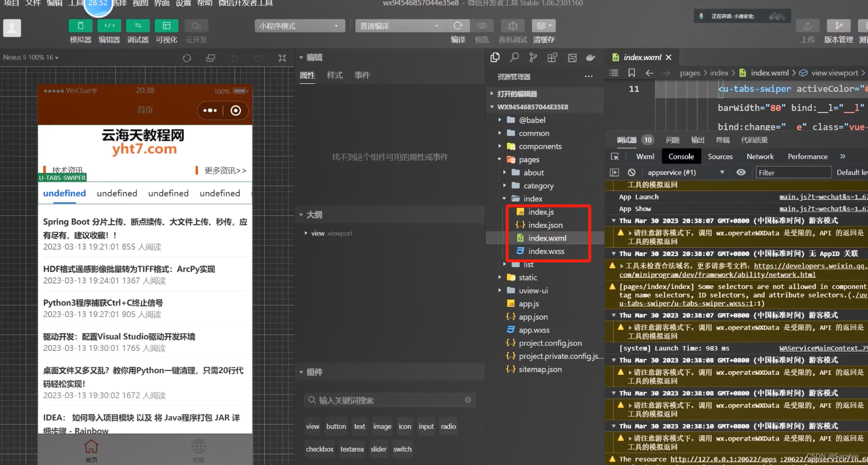Open real device debugging (真机调试) icon

tap(513, 26)
